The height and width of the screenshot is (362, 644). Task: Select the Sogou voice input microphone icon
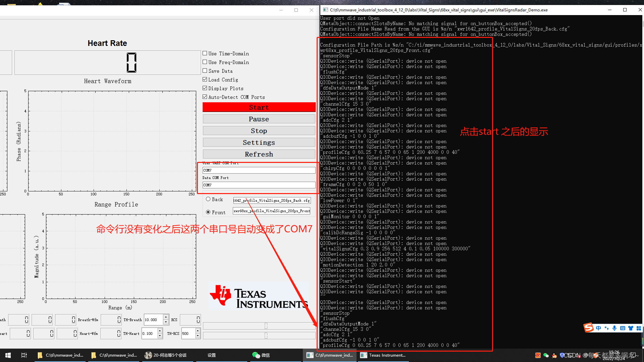pyautogui.click(x=614, y=328)
